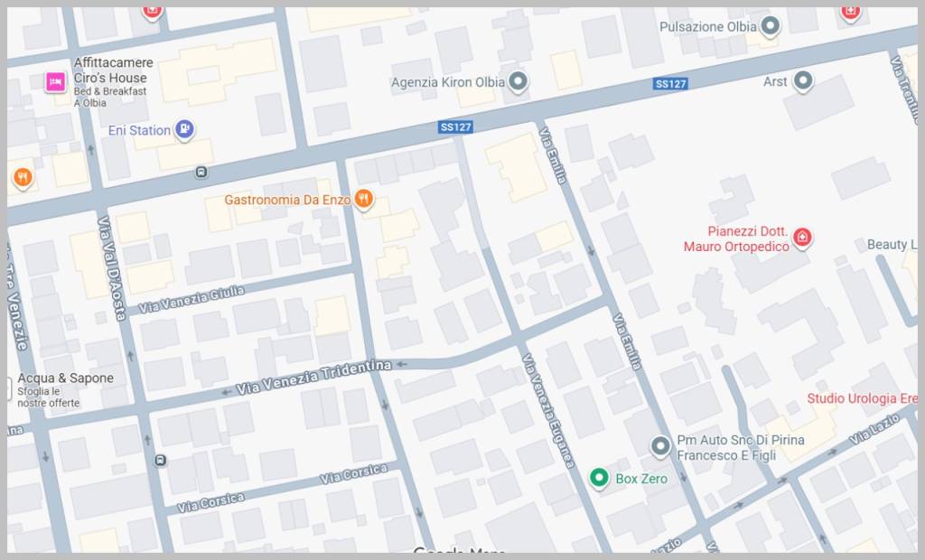This screenshot has width=925, height=560.
Task: Click the bus stop icon below Eni Station
Action: click(x=201, y=173)
